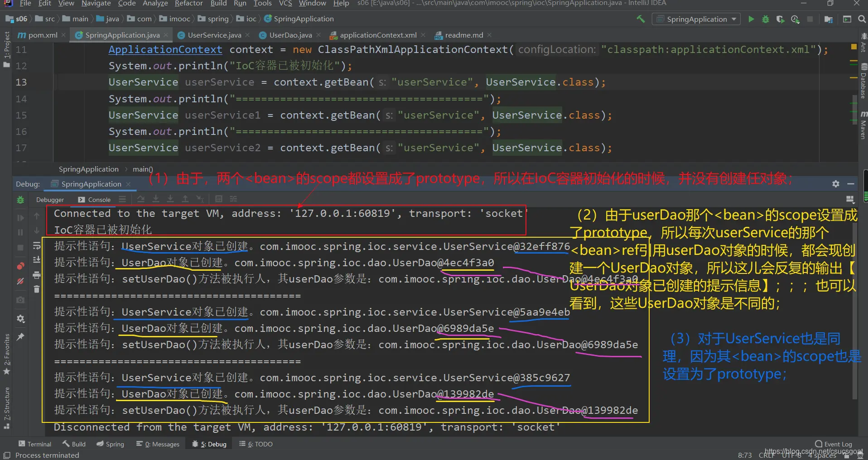Open the SpringApplication run configuration dropdown
Image resolution: width=868 pixels, height=460 pixels.
[697, 19]
